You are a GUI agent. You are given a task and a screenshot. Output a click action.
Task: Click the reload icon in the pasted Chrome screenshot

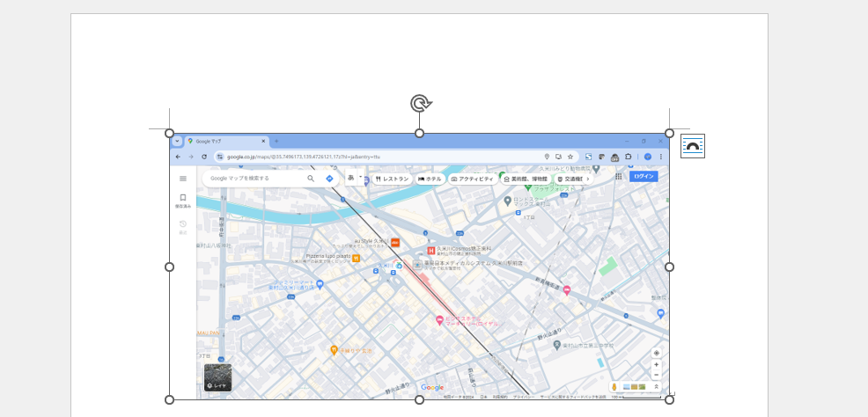pyautogui.click(x=204, y=157)
